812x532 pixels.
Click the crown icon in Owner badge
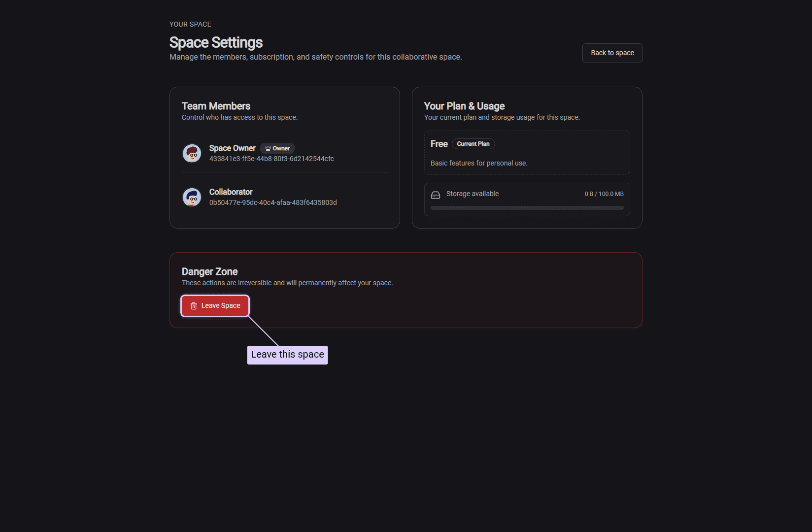[268, 148]
